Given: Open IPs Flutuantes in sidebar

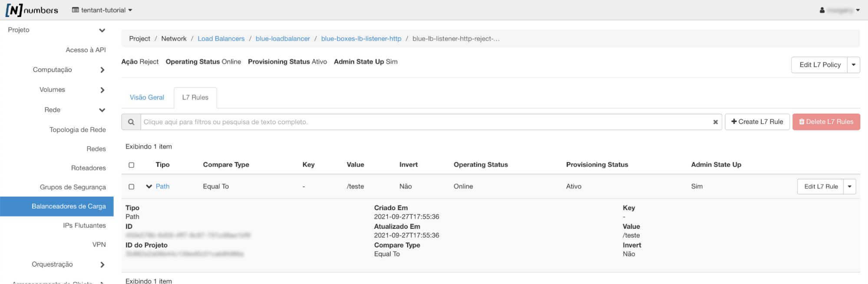Looking at the screenshot, I should pyautogui.click(x=85, y=225).
